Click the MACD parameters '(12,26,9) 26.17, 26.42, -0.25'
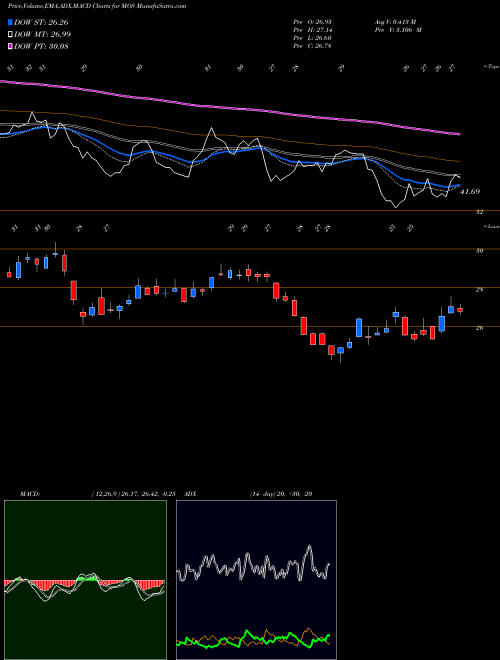The width and height of the screenshot is (500, 660). pyautogui.click(x=133, y=494)
